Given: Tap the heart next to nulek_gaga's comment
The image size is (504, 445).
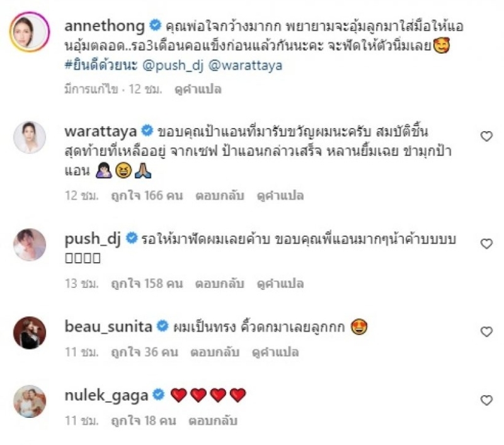Looking at the screenshot, I should pos(486,400).
